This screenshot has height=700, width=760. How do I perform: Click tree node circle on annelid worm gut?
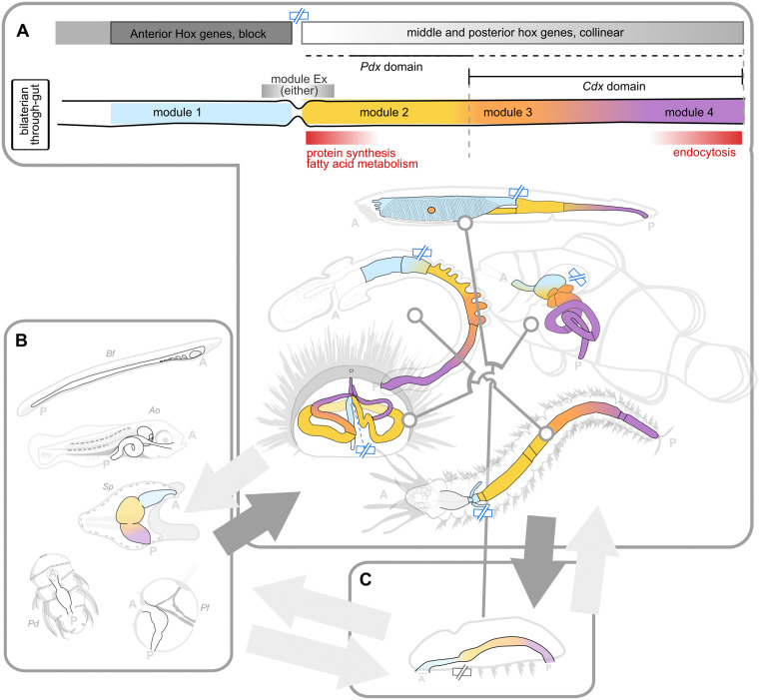(x=546, y=433)
